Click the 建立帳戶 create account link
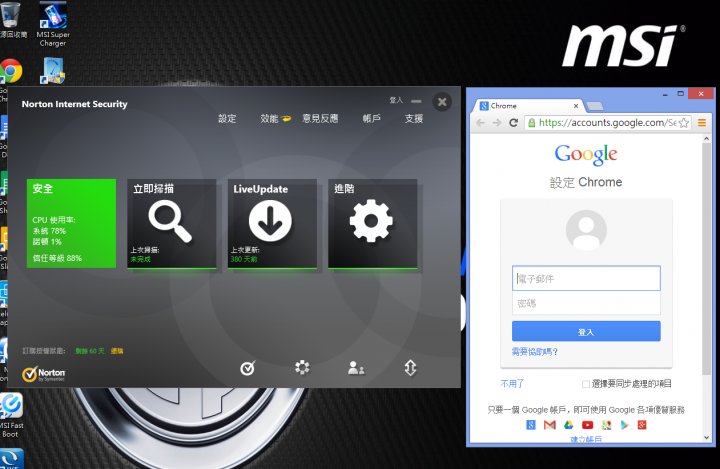 coord(586,440)
